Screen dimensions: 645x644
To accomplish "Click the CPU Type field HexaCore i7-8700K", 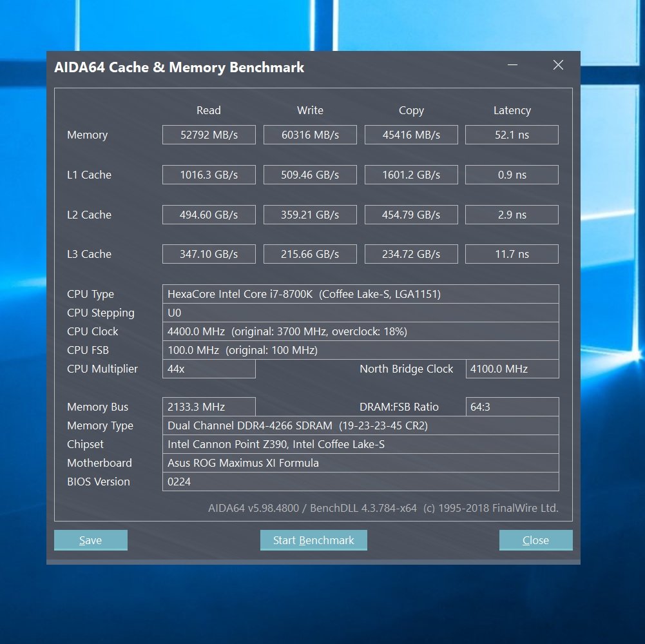I will 361,294.
